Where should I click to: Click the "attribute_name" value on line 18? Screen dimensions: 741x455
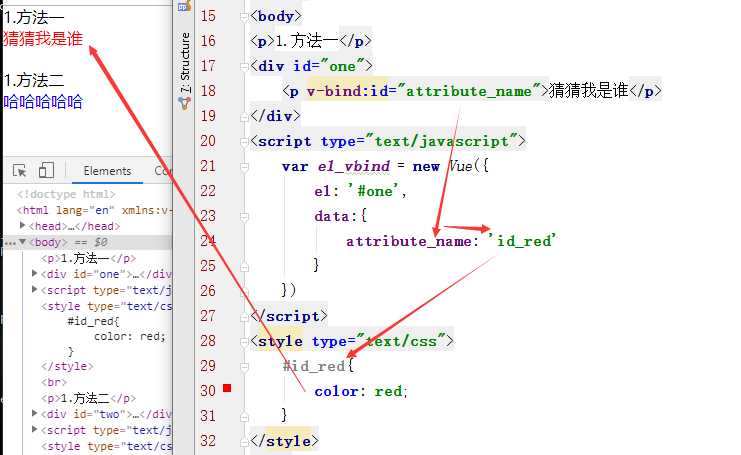[x=469, y=91]
